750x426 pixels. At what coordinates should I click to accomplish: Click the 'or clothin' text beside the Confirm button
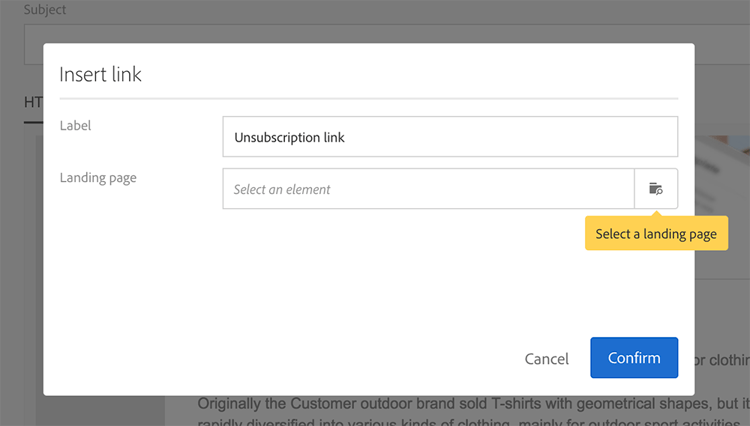click(x=718, y=358)
